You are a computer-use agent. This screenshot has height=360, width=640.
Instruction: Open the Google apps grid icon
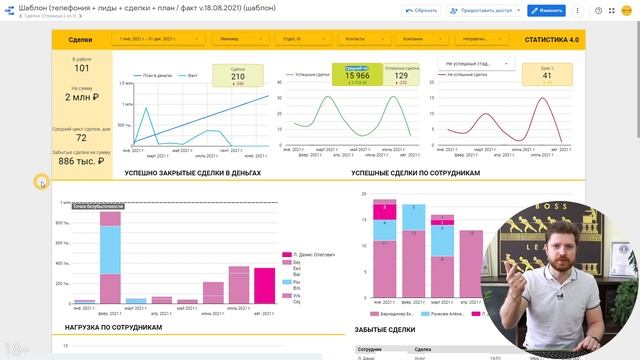[611, 11]
